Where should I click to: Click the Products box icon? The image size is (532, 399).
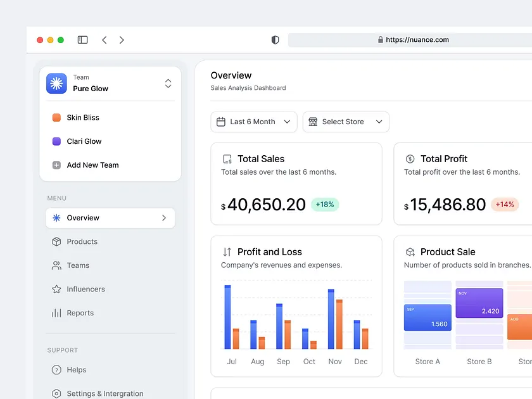point(56,241)
